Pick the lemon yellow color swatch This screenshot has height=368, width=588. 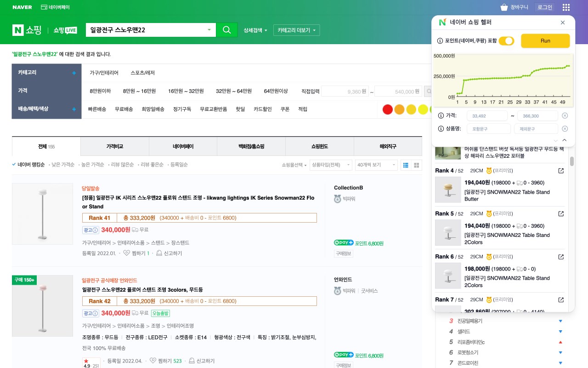click(423, 109)
